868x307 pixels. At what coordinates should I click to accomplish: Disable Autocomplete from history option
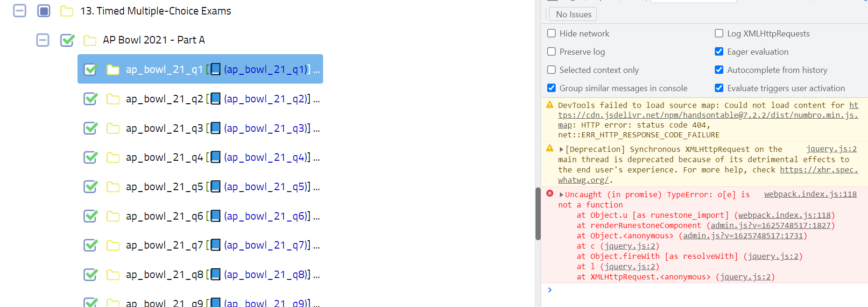[719, 70]
